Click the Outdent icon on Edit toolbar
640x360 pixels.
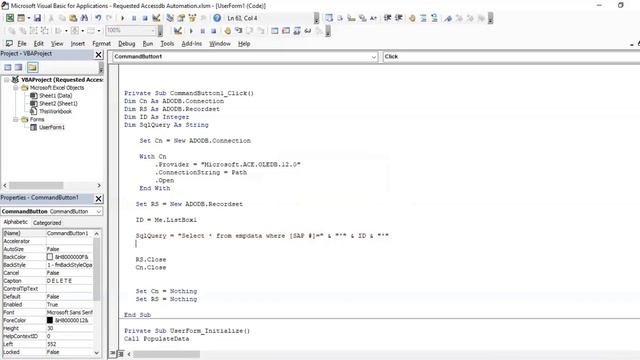pos(399,18)
